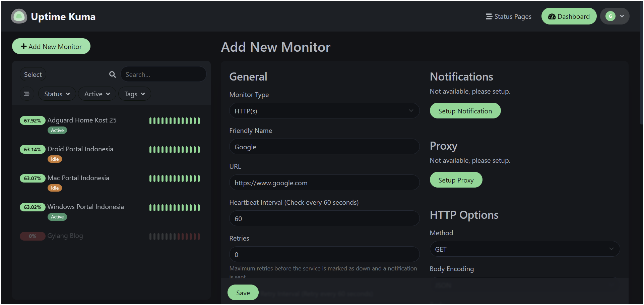
Task: Open the user profile avatar menu
Action: pos(615,16)
